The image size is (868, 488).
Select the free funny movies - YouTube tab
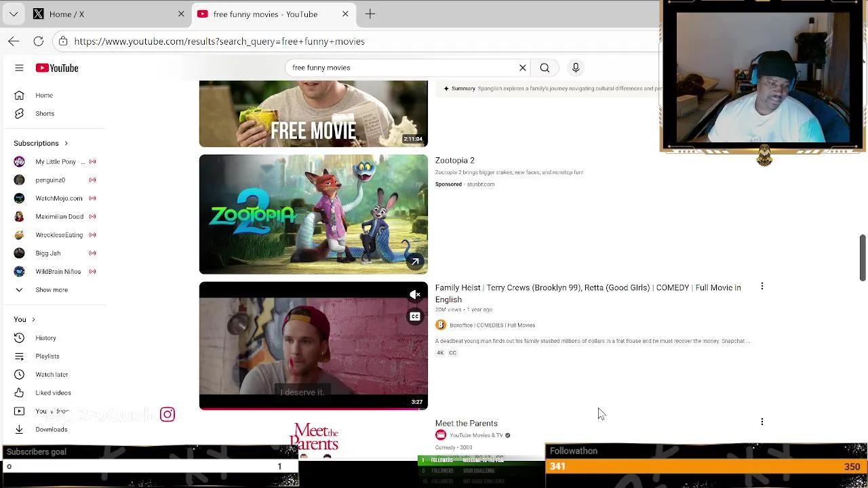(273, 14)
